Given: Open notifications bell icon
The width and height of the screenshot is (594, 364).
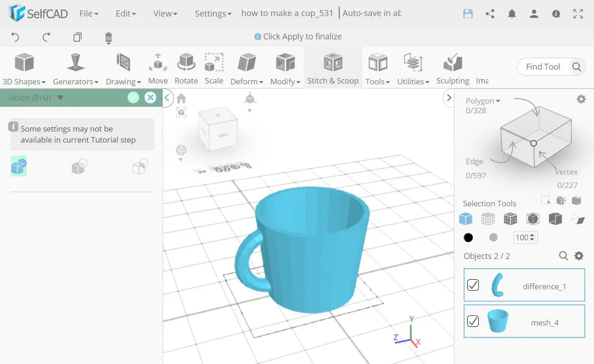Looking at the screenshot, I should click(x=512, y=14).
